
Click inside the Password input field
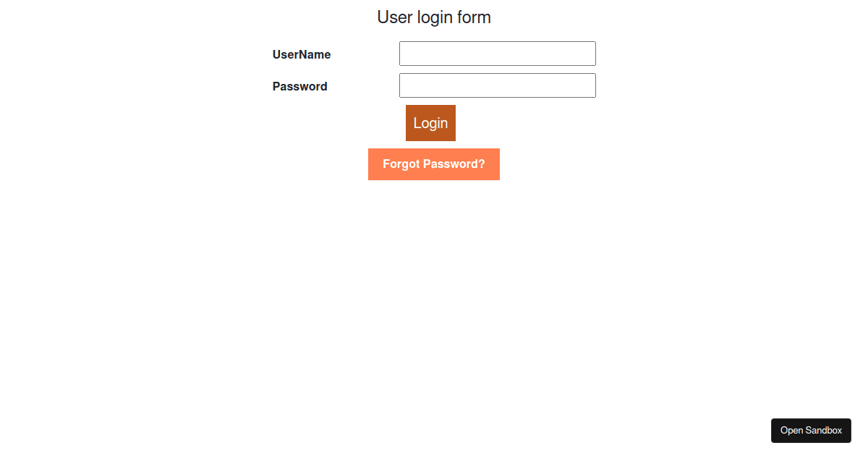pyautogui.click(x=497, y=85)
